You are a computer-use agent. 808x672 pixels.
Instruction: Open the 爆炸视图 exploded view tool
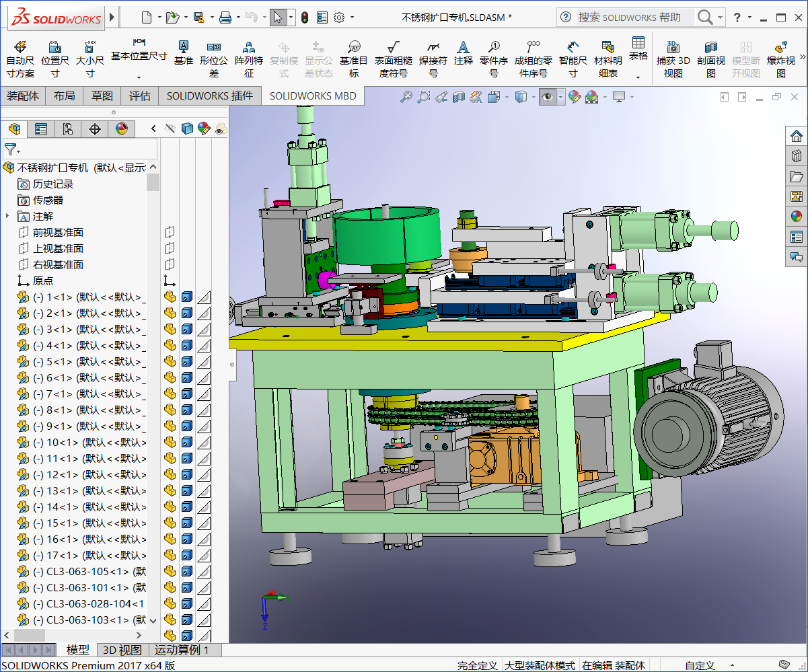point(781,59)
